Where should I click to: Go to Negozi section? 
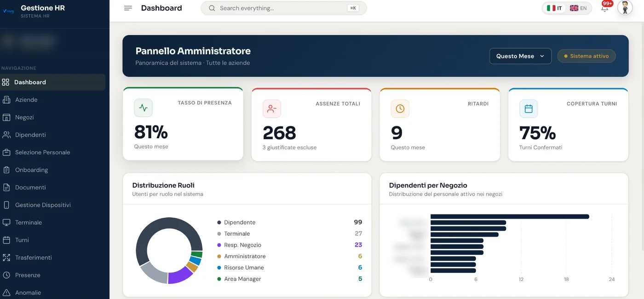coord(53,117)
